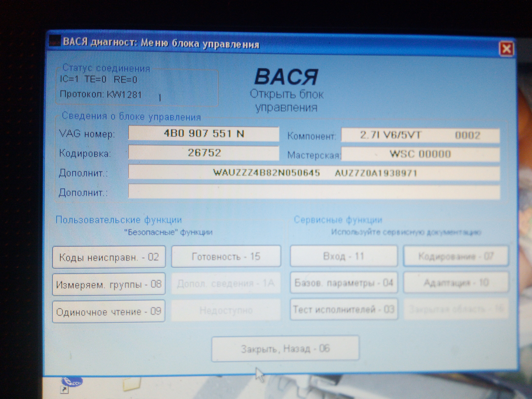Click the Сервисные функции heading
Screen dimensions: 532x399
tap(338, 220)
